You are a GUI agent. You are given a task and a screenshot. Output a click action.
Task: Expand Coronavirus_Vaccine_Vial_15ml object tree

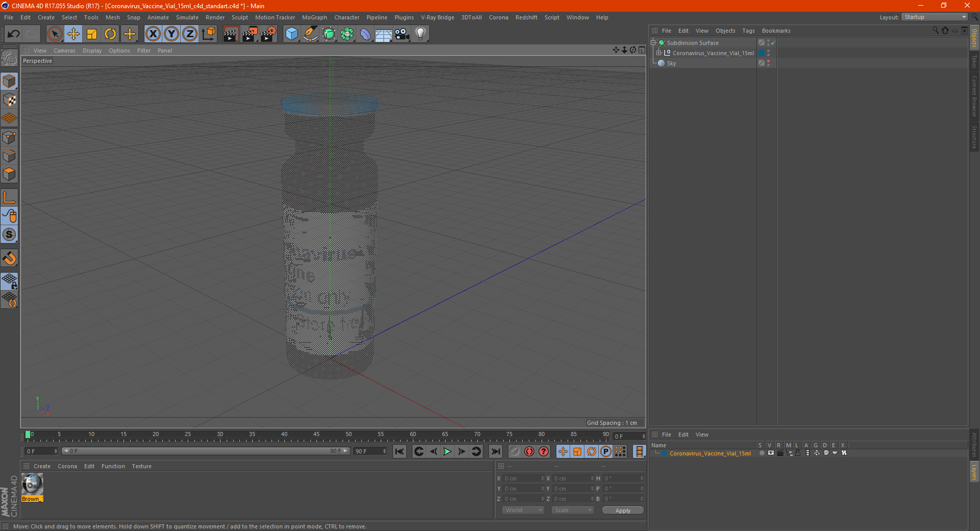659,53
